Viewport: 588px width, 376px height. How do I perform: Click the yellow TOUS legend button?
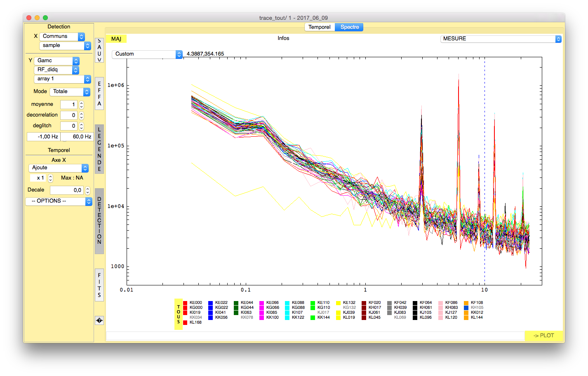[179, 314]
